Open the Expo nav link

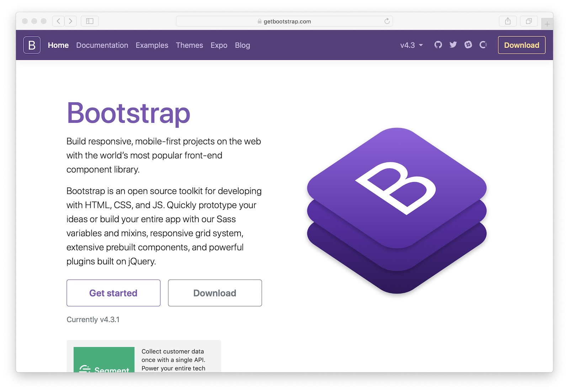(x=219, y=45)
